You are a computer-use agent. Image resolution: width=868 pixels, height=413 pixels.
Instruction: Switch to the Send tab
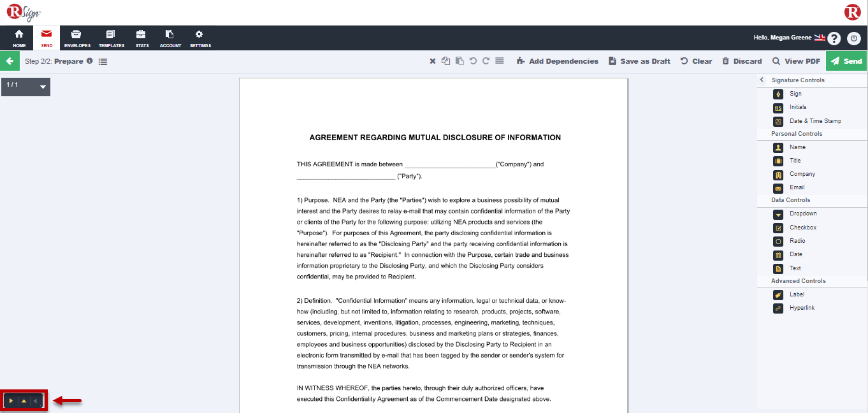47,38
